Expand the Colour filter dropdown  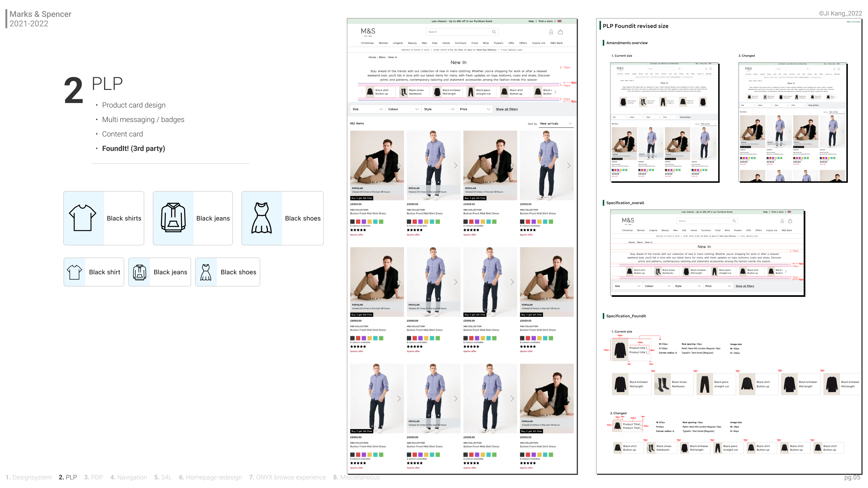(x=403, y=109)
